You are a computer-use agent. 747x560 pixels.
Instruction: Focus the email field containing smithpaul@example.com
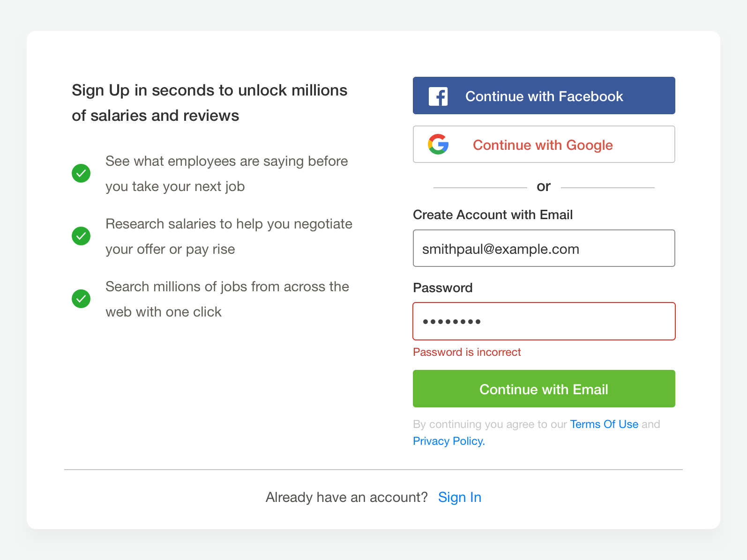(544, 248)
